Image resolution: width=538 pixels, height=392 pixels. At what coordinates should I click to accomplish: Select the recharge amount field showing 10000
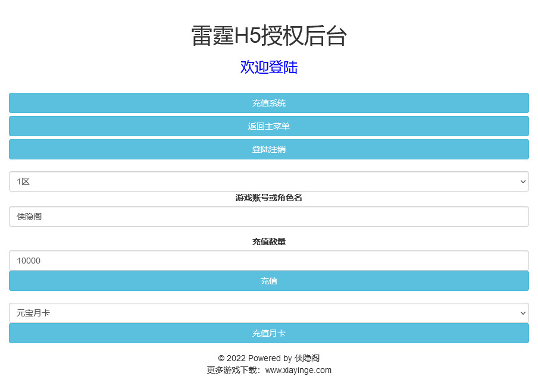pos(269,261)
